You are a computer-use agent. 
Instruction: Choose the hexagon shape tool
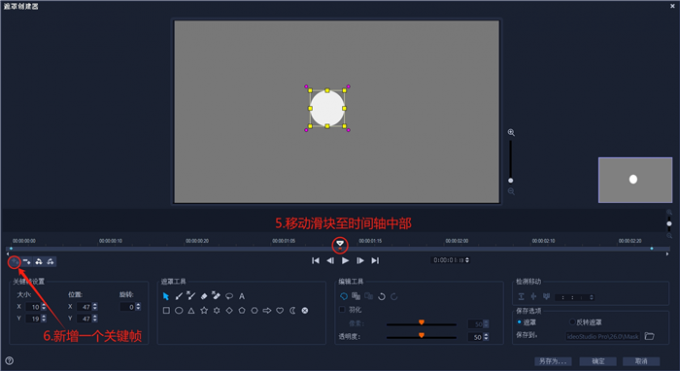[255, 311]
